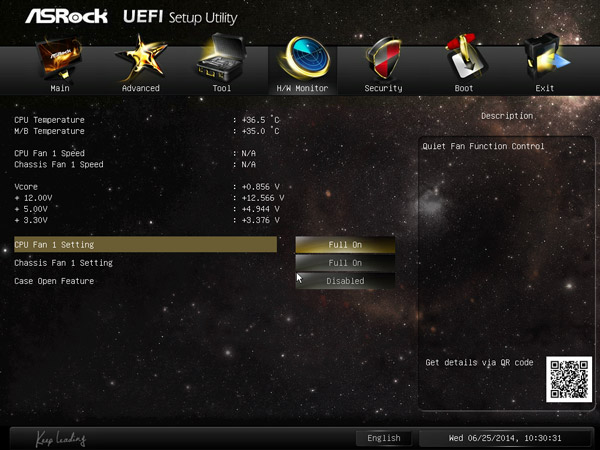Open the Boot tab label
Viewport: 600px width, 450px height.
(464, 88)
